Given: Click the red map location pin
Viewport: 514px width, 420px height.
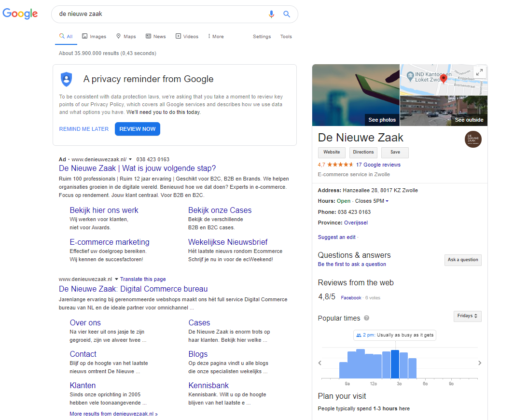Looking at the screenshot, I should [443, 79].
